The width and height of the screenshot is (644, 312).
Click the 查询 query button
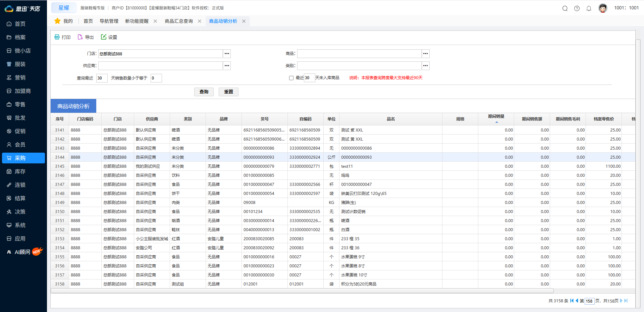(x=204, y=92)
